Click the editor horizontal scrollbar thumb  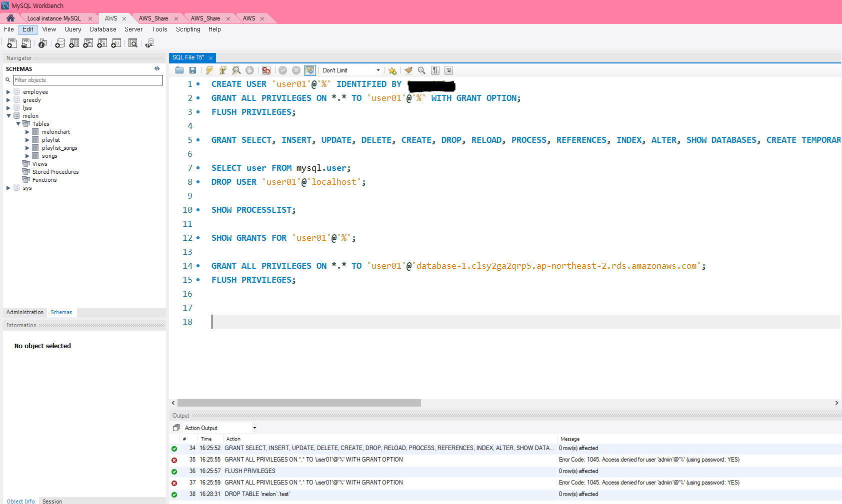299,403
